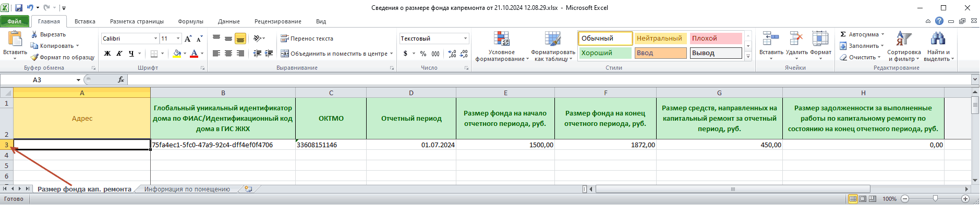
Task: Apply thousands separator 000 format
Action: [435, 53]
